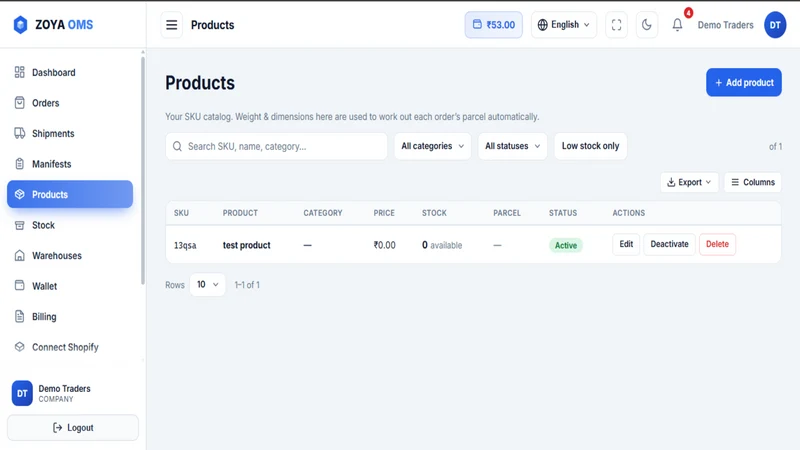
Task: Click the Manifests clipboard icon
Action: click(19, 164)
